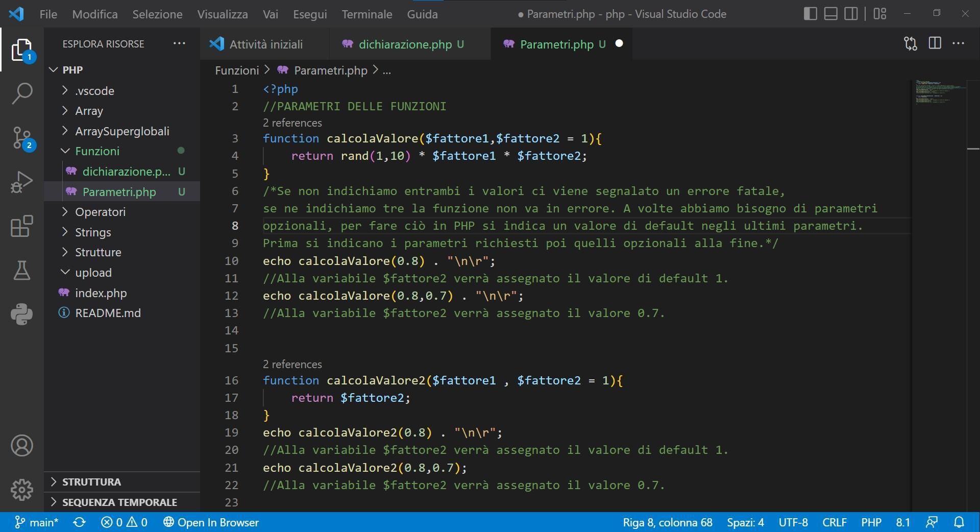The image size is (980, 532).
Task: Open the Visualizza menu
Action: pyautogui.click(x=223, y=14)
